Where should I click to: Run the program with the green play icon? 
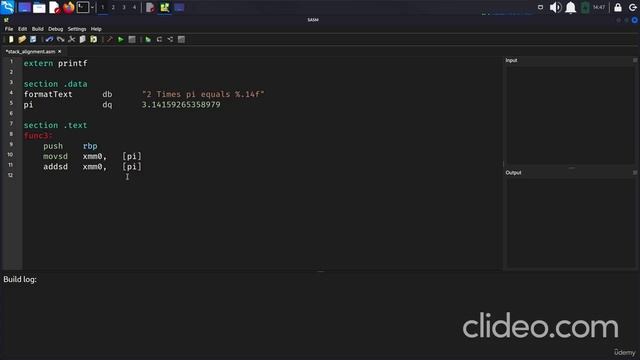click(120, 39)
